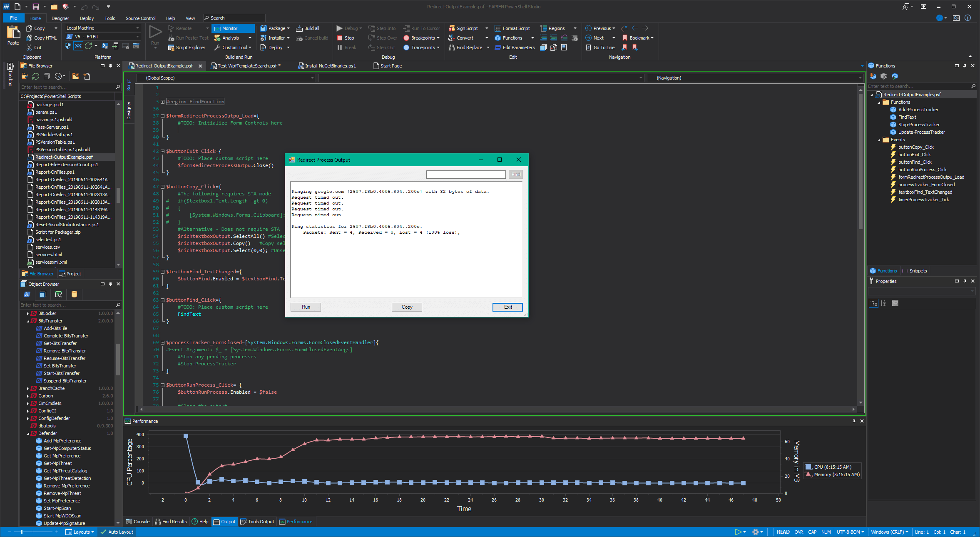Click the next bookmark icon in Navigation group
Viewport: 980px width, 537px height.
click(634, 47)
